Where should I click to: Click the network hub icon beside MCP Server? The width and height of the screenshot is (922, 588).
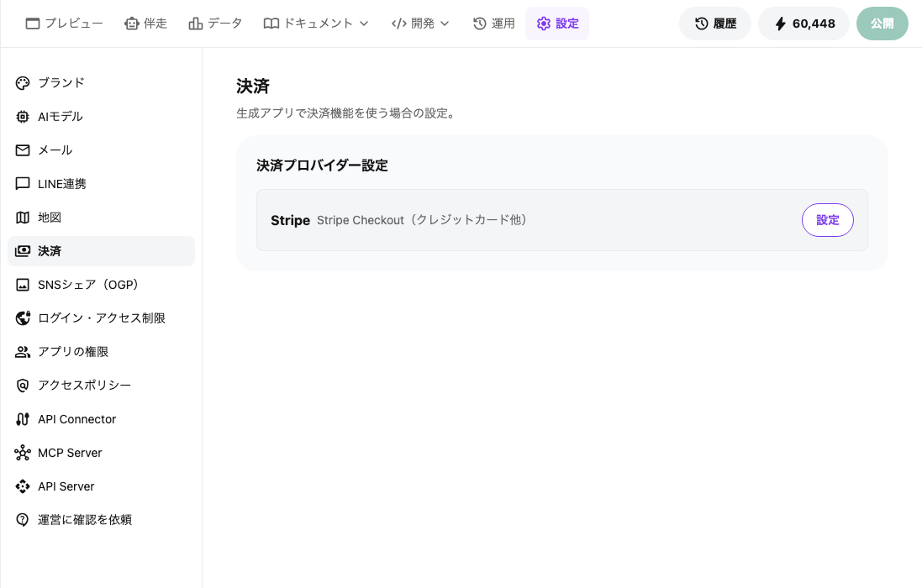pyautogui.click(x=23, y=453)
